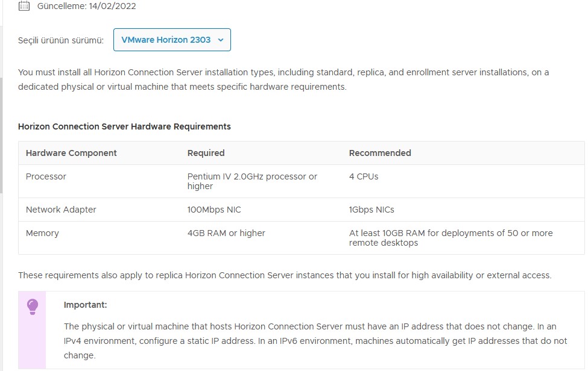Select the Processor row label
The width and height of the screenshot is (588, 371).
tap(46, 176)
